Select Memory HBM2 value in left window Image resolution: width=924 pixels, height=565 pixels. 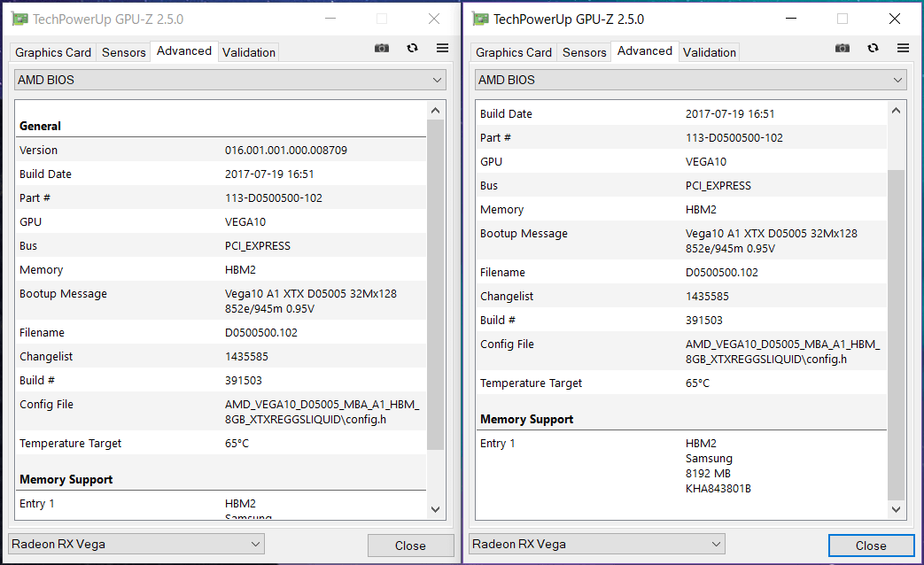(x=240, y=270)
